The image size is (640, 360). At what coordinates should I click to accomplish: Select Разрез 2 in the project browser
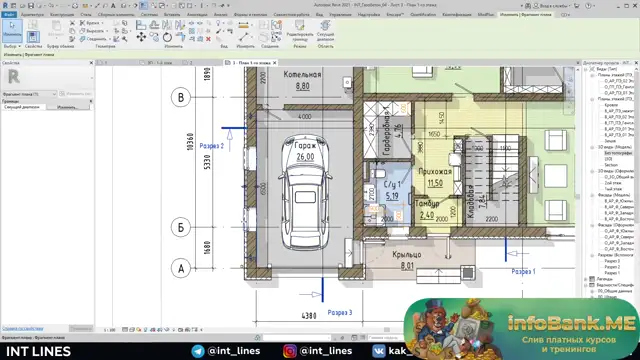612,267
